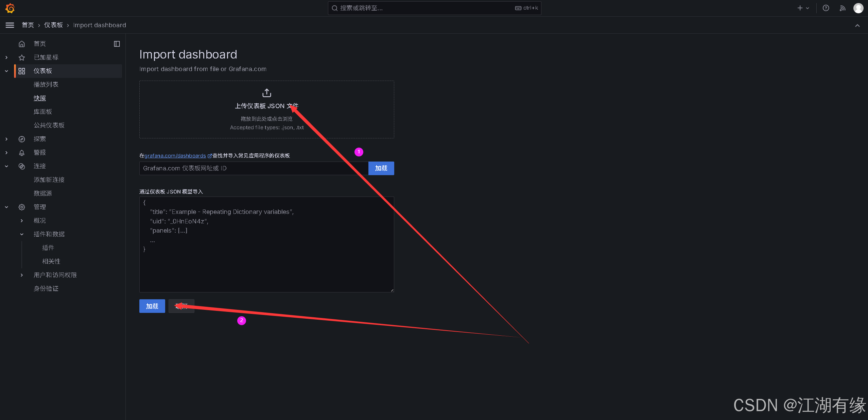Toggle the hamburger navigation menu
Screen dimensions: 868x420
click(10, 25)
